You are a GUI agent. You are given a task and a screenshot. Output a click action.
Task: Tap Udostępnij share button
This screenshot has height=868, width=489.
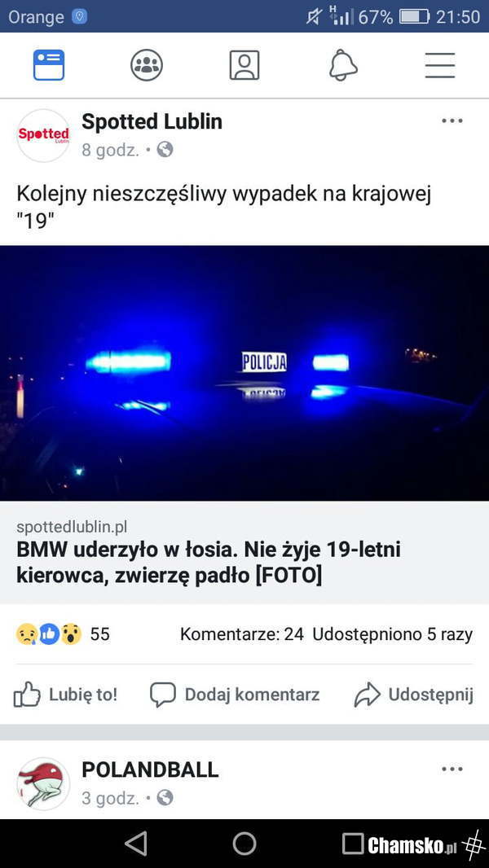coord(414,695)
